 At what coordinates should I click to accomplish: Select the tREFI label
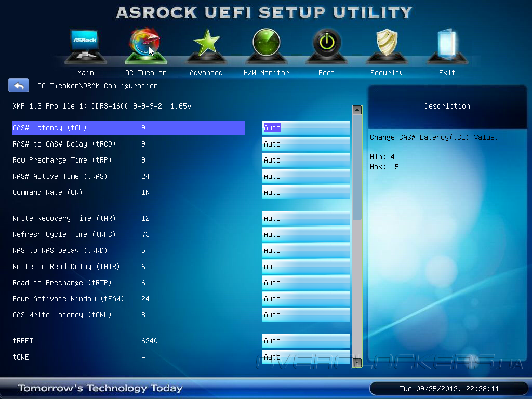tap(23, 341)
